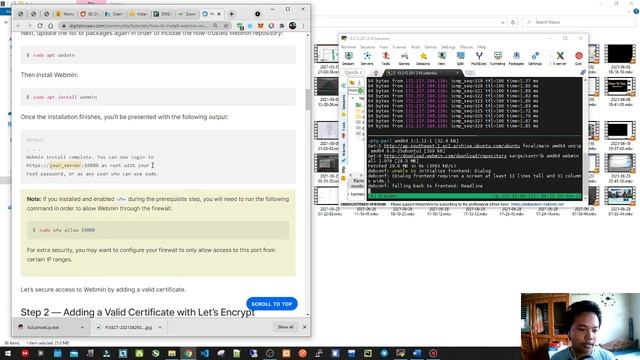The image size is (640, 360).
Task: Click the paperclip icon in MobaXterm
Action: pyautogui.click(x=583, y=72)
